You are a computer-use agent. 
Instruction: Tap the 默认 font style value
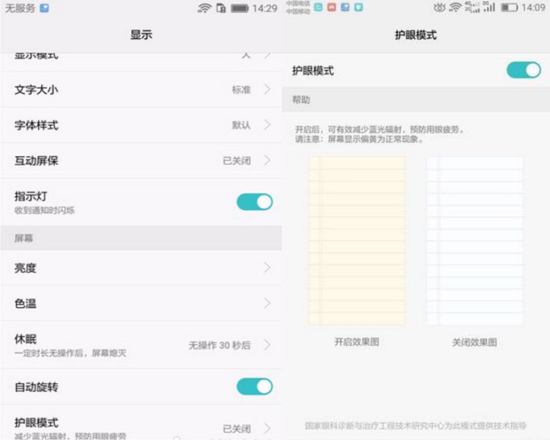click(241, 125)
